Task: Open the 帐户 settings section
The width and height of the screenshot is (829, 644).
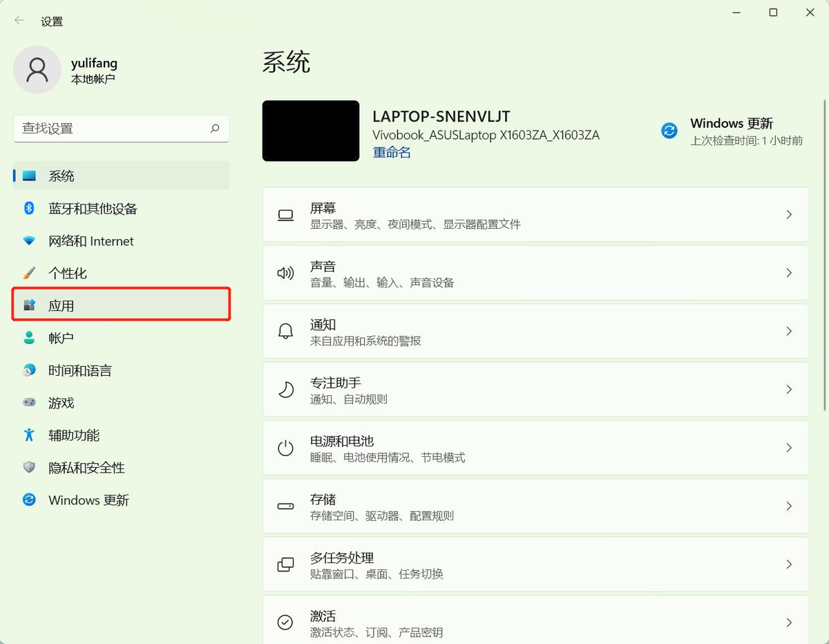Action: point(61,337)
